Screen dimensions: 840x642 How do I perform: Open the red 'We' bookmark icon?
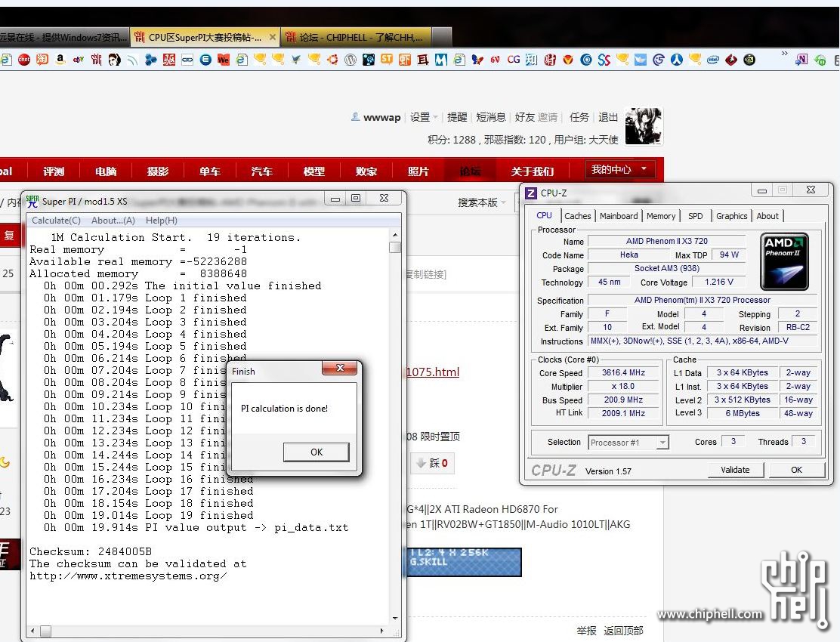(x=224, y=60)
